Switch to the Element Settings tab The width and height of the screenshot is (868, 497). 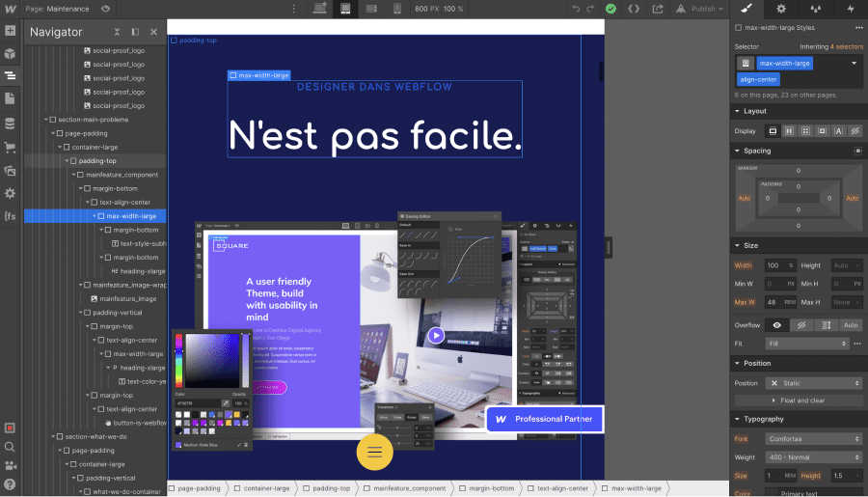point(781,9)
